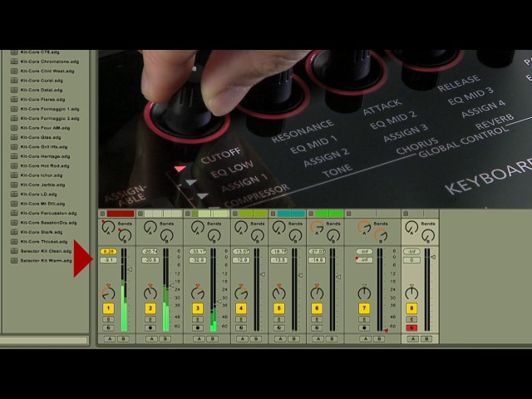Click the bright green clip slot on track 6
Viewport: 532px width, 399px height.
pyautogui.click(x=329, y=214)
